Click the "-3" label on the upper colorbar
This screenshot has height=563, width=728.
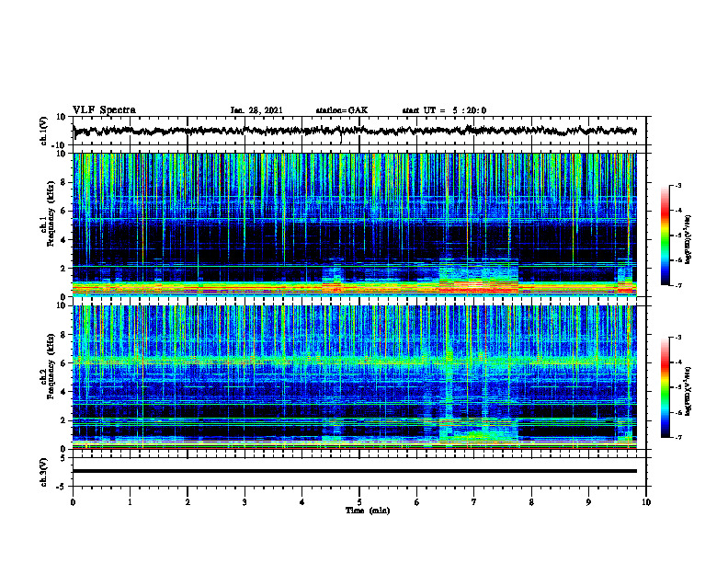(x=678, y=186)
